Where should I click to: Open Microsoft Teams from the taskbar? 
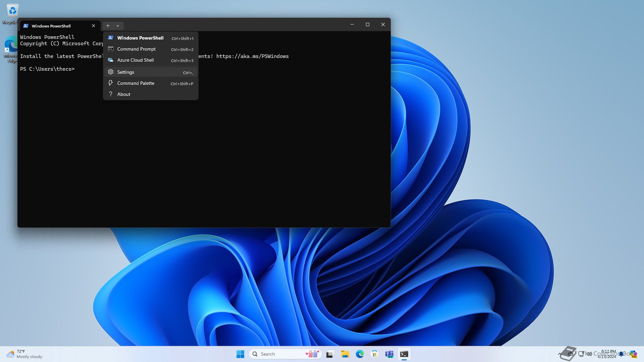click(389, 354)
